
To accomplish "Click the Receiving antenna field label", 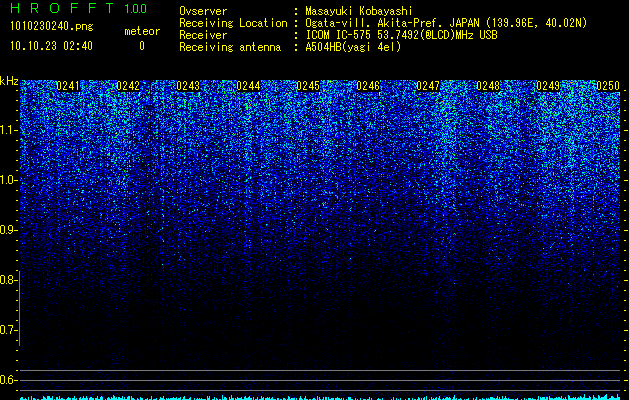I will click(230, 47).
